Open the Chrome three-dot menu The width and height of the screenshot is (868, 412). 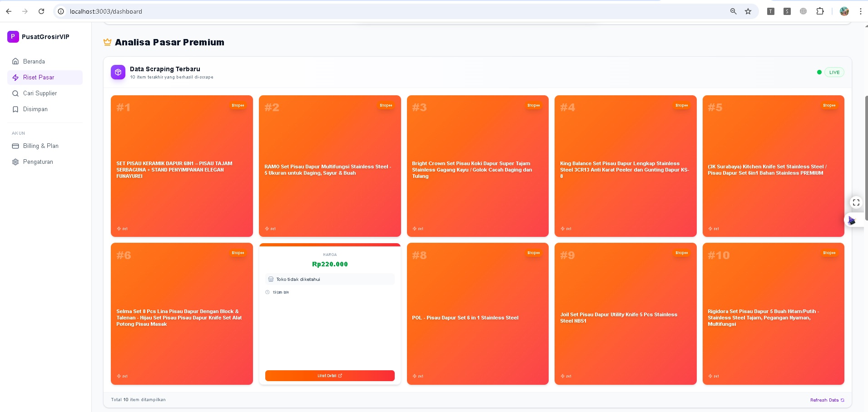(860, 11)
